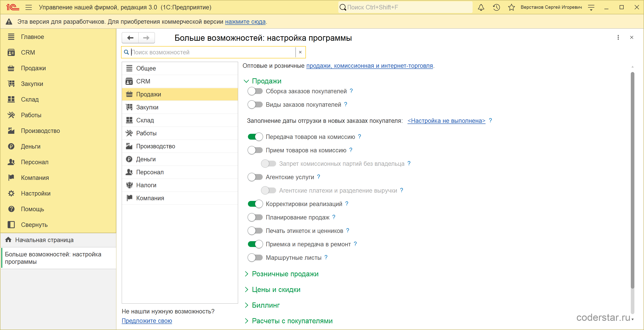This screenshot has height=330, width=644.
Task: Disable Передача товаров на комиссию toggle
Action: [255, 137]
